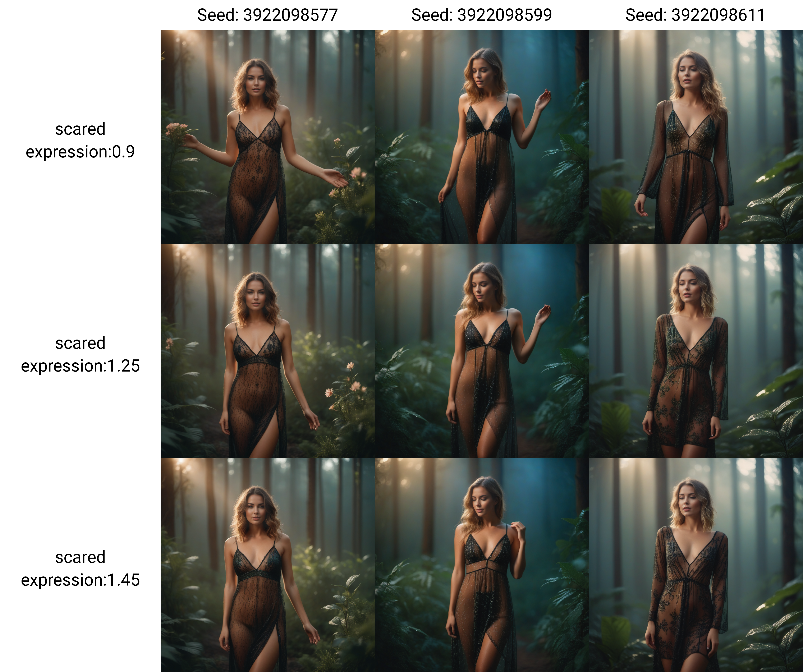Open the seed 3922098611 image at expression 1.25
Image resolution: width=803 pixels, height=672 pixels.
[x=696, y=351]
